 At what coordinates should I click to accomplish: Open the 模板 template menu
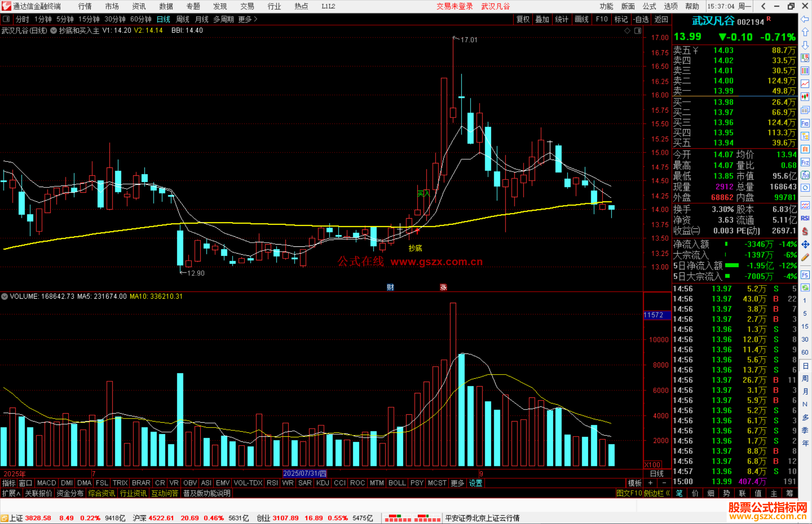(x=635, y=483)
